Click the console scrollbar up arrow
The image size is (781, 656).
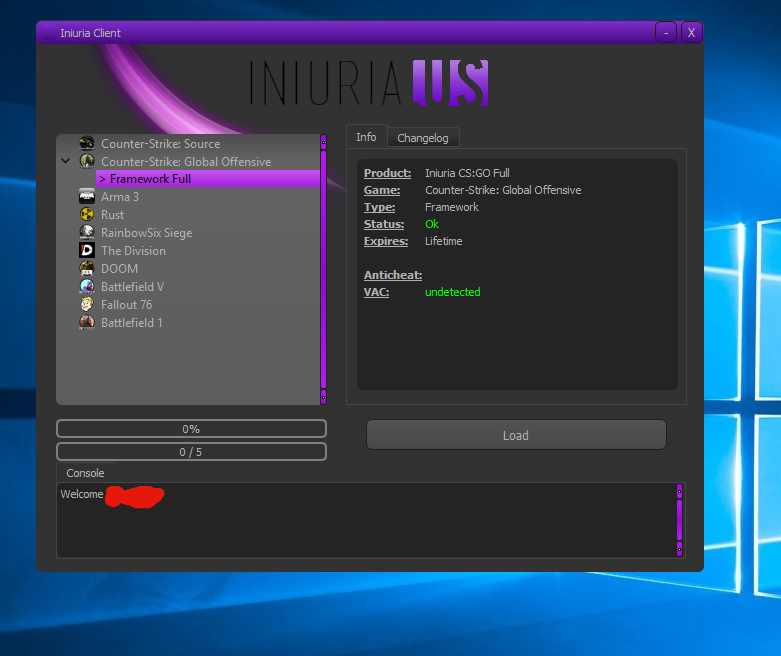point(679,492)
